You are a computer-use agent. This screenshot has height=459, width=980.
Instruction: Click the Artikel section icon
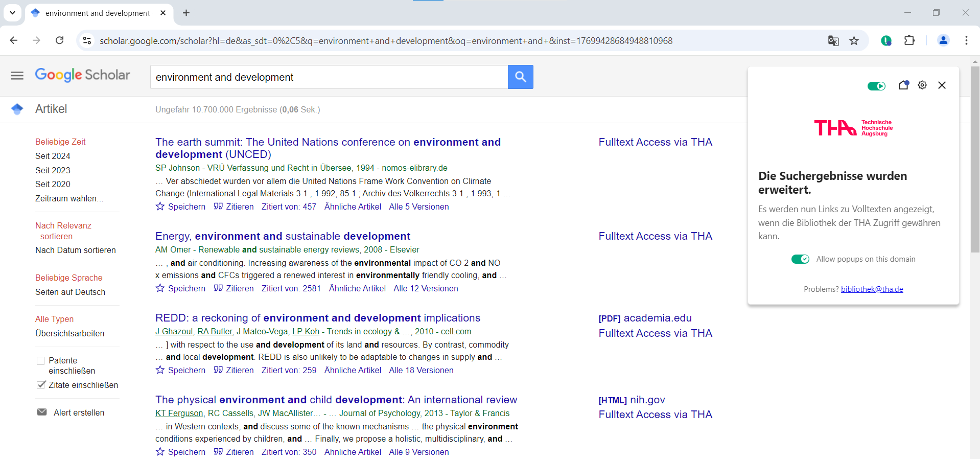17,109
